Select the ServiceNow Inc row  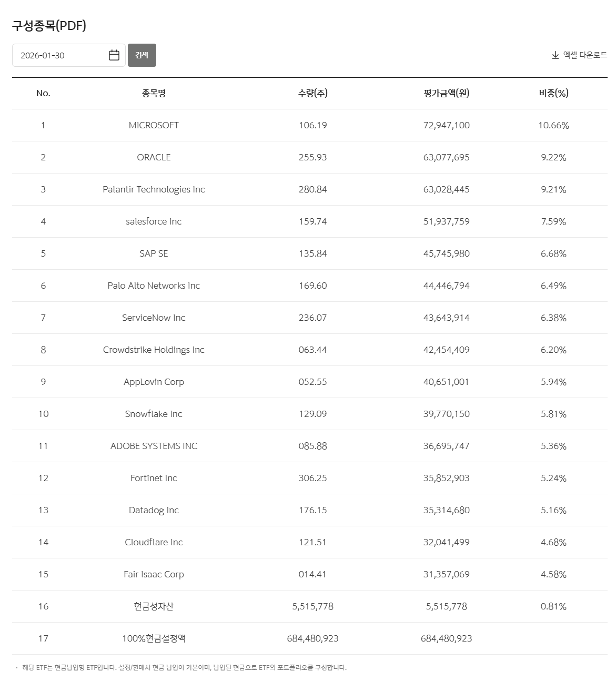click(154, 318)
